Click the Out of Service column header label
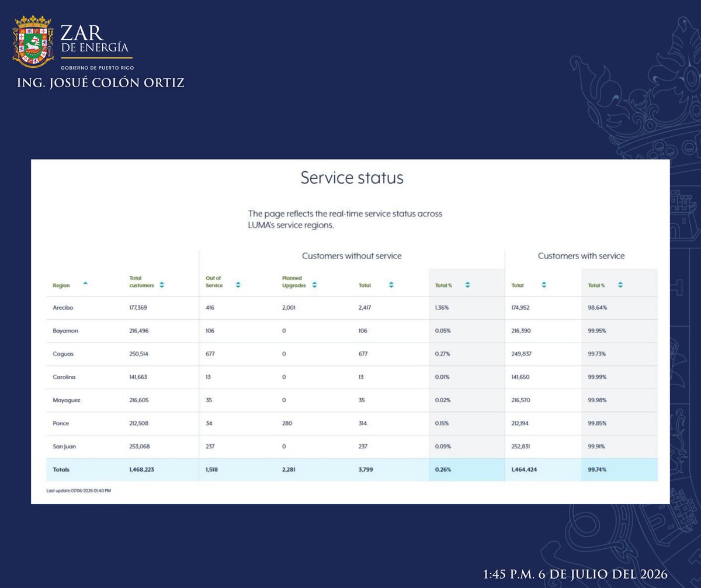Viewport: 701px width, 588px height. pos(214,282)
